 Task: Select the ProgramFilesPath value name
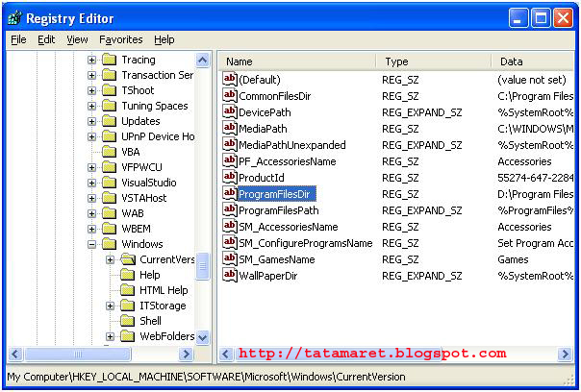(x=279, y=210)
